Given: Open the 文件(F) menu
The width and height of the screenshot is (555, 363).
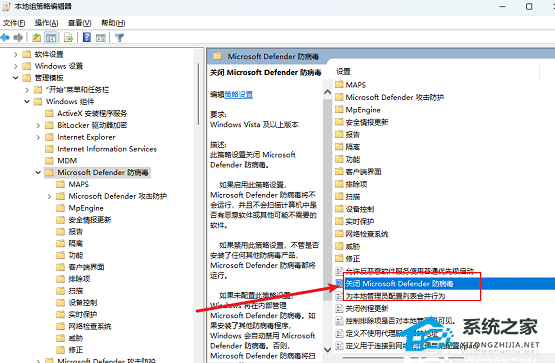Looking at the screenshot, I should [14, 23].
